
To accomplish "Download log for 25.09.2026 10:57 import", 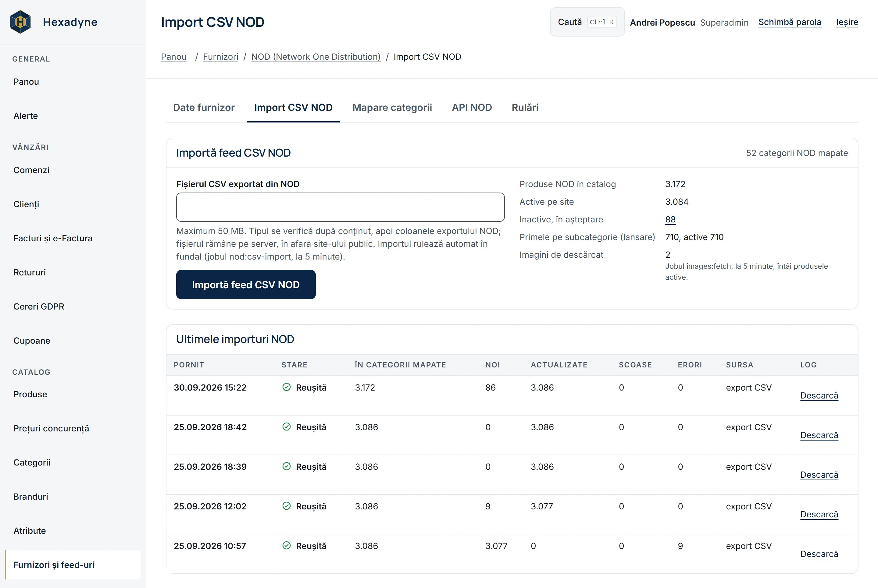I will [x=819, y=554].
